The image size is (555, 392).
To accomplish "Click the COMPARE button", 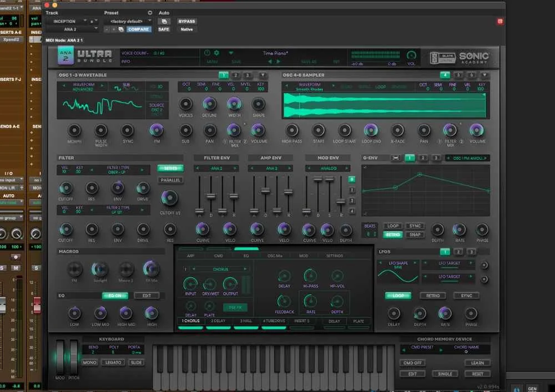I will [138, 29].
